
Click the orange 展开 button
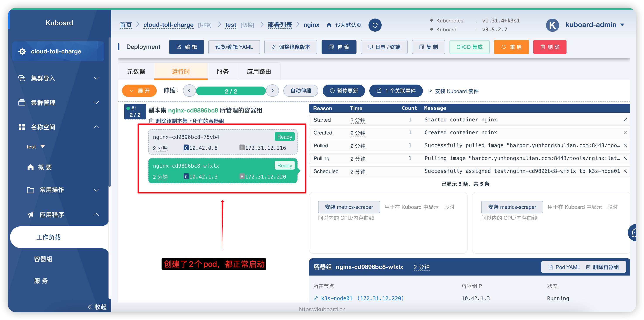click(x=139, y=91)
